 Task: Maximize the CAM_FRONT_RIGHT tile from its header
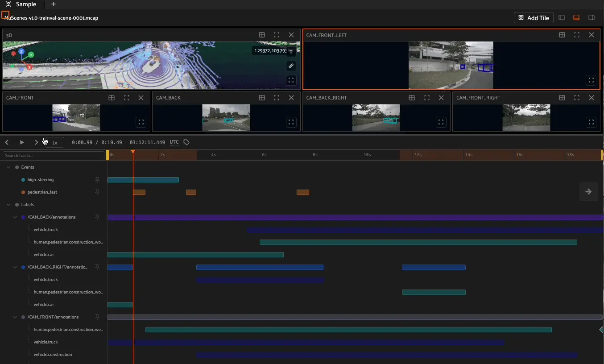point(577,98)
